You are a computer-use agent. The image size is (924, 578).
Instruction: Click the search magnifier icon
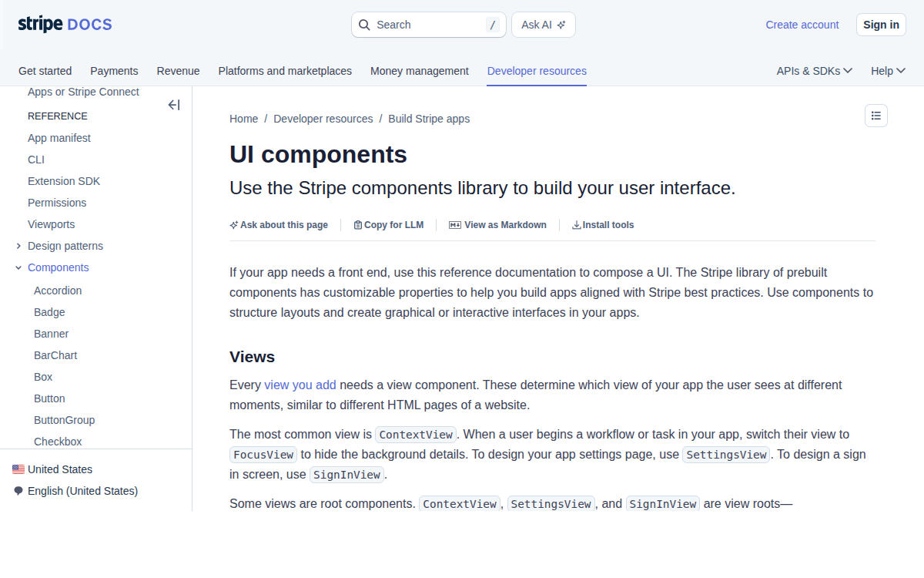coord(365,25)
